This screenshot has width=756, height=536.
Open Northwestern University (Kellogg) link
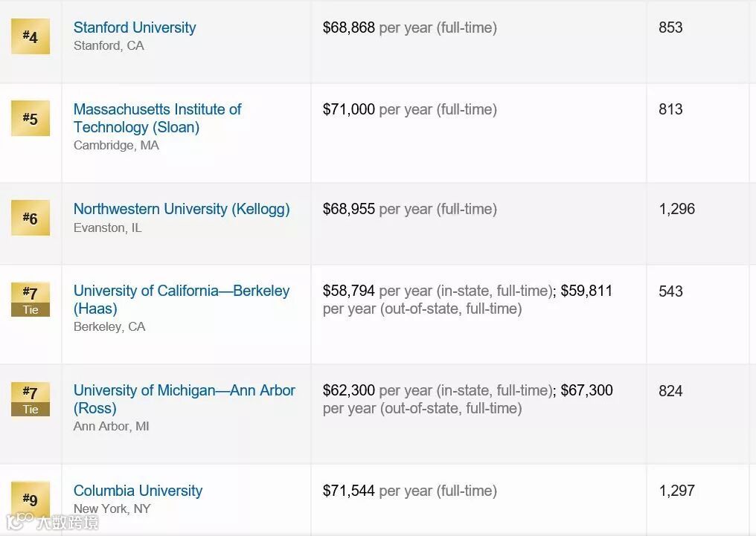tap(182, 209)
